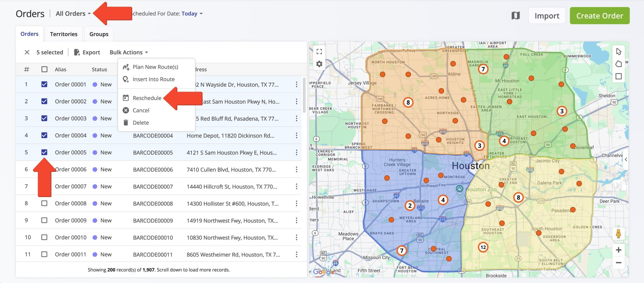Screen dimensions: 644x283
Task: Choose Reschedule from Bulk Actions menu
Action: tap(156, 98)
